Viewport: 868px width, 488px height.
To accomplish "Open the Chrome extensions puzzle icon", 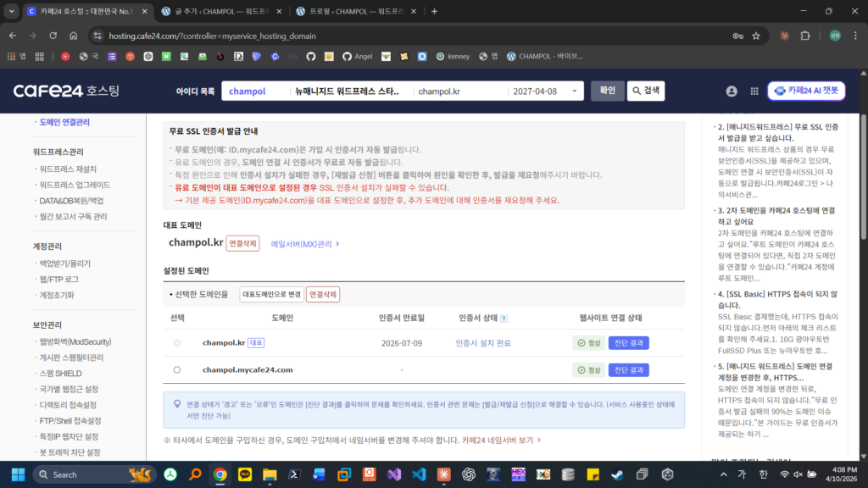I will [x=805, y=36].
